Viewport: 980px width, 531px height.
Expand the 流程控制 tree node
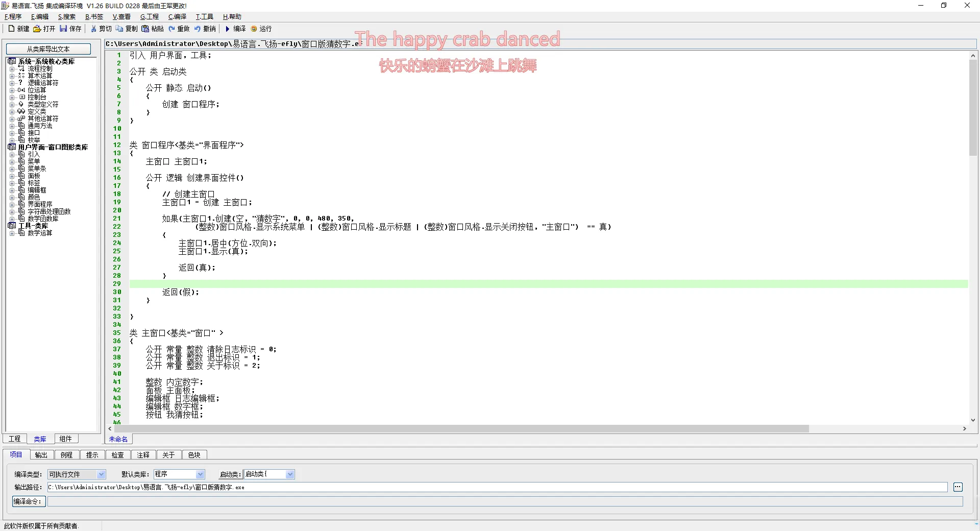pos(12,68)
